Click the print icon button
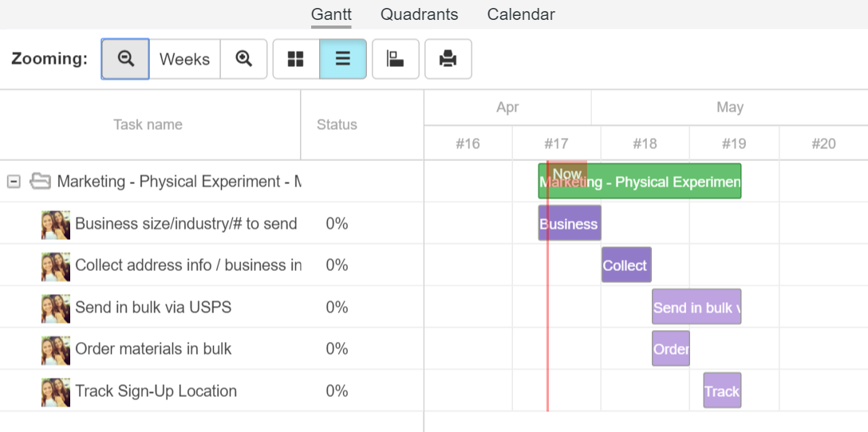The width and height of the screenshot is (868, 432). [x=448, y=59]
